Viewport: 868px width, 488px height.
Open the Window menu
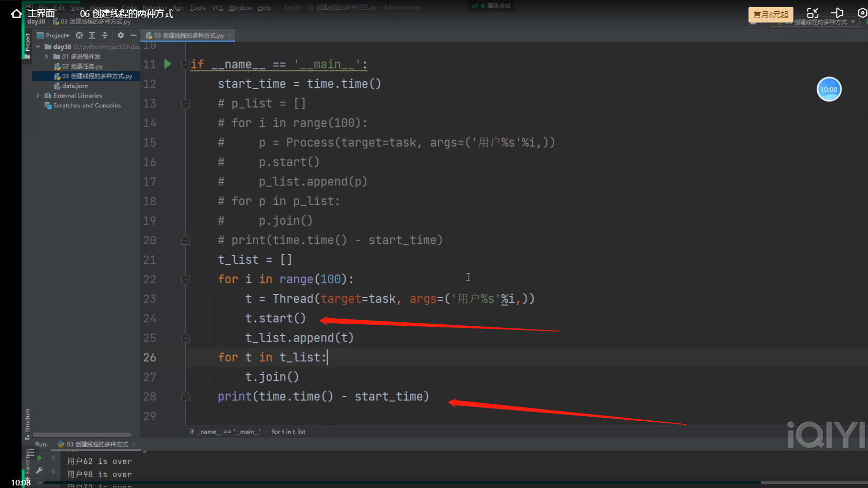point(240,8)
